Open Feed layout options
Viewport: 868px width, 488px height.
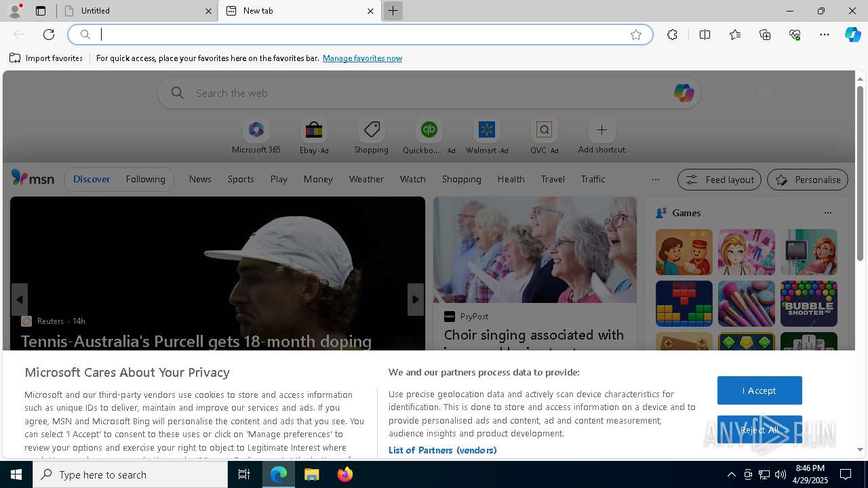(x=719, y=180)
